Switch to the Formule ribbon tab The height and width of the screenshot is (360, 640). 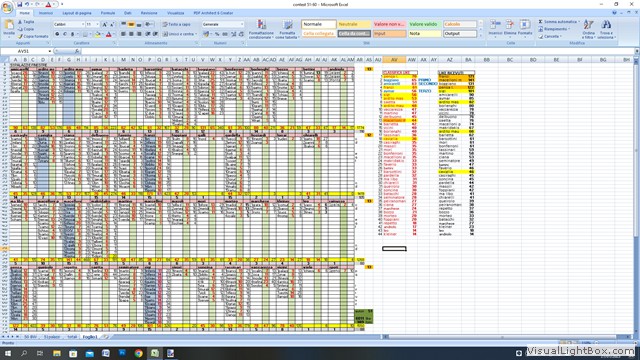(x=108, y=13)
